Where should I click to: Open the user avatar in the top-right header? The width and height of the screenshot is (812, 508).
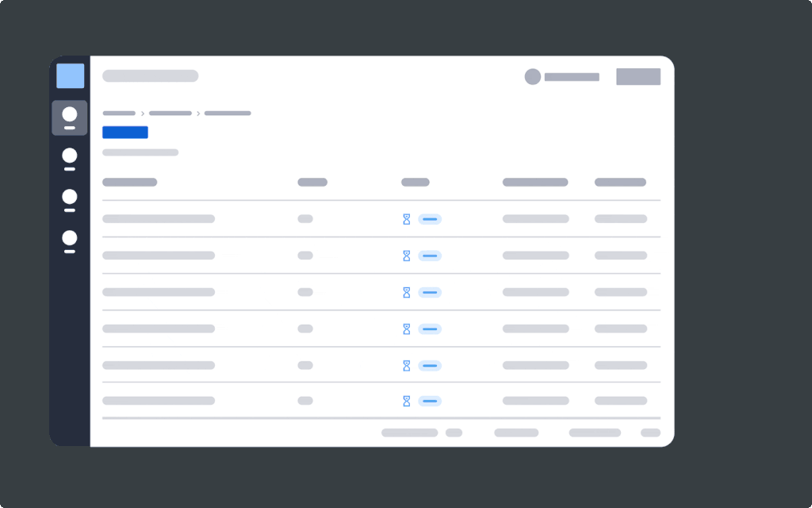click(x=533, y=77)
